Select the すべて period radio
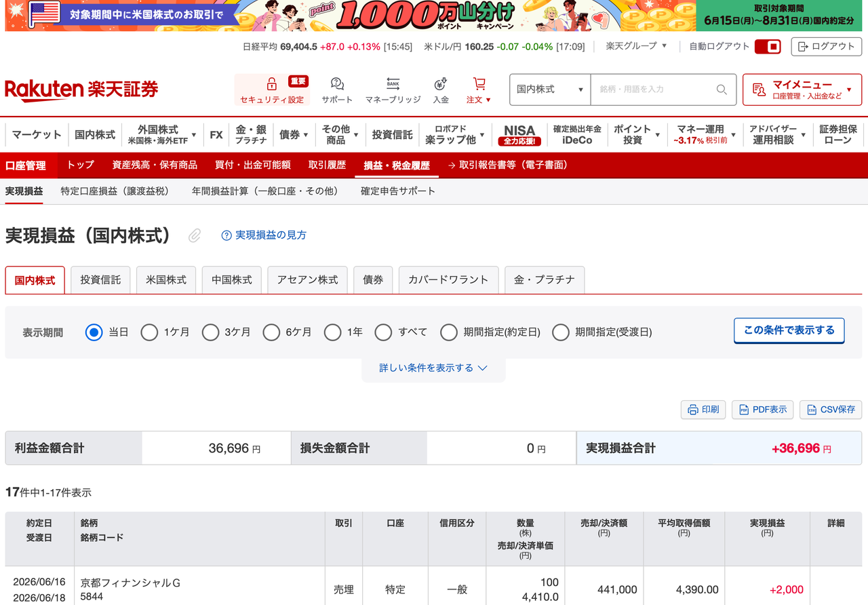 tap(383, 332)
